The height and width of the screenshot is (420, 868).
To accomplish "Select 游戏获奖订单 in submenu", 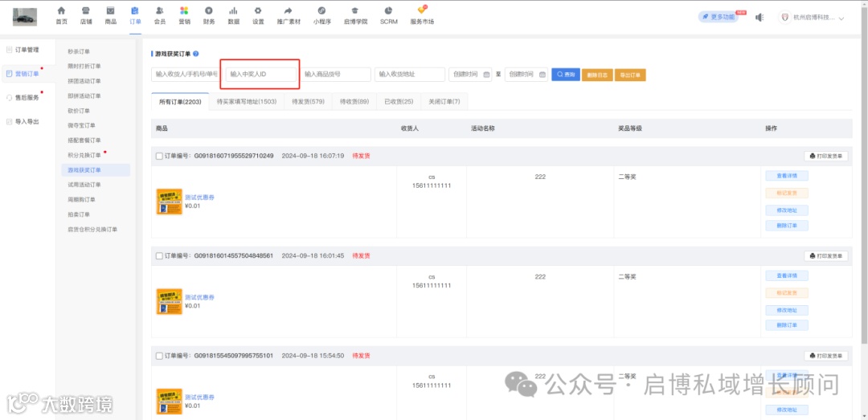I will click(x=84, y=170).
